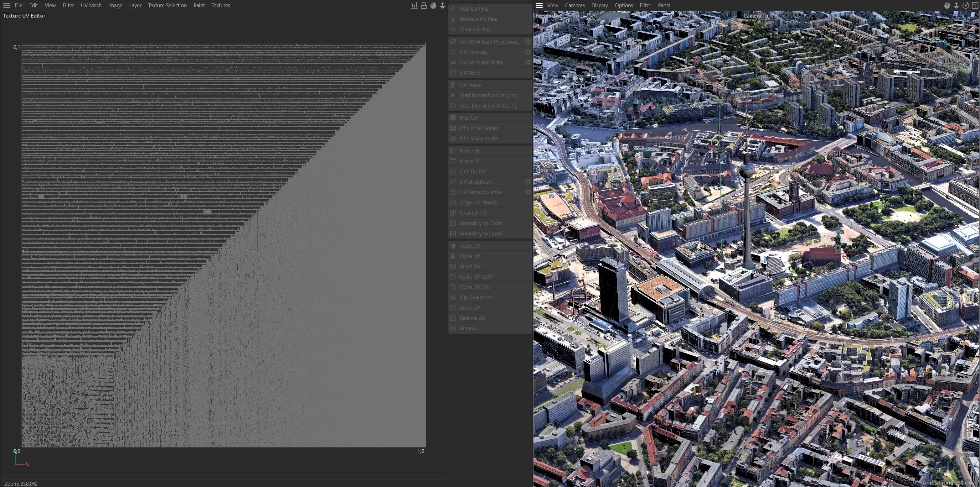Open settings gear for UV Straighten
The width and height of the screenshot is (980, 487).
pos(528,182)
